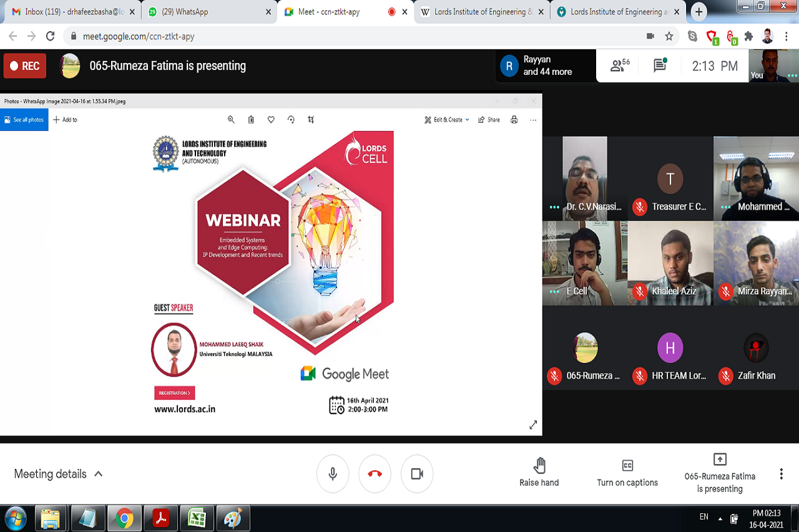Open options for Dr. C.V.Narasi tile
Viewport: 799px width, 532px height.
point(554,207)
